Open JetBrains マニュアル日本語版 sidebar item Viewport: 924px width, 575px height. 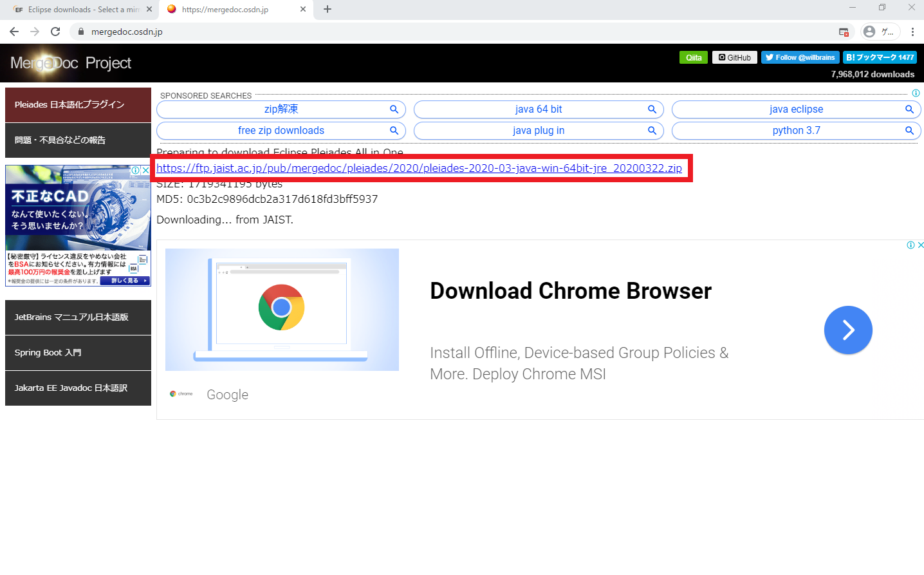[x=78, y=317]
